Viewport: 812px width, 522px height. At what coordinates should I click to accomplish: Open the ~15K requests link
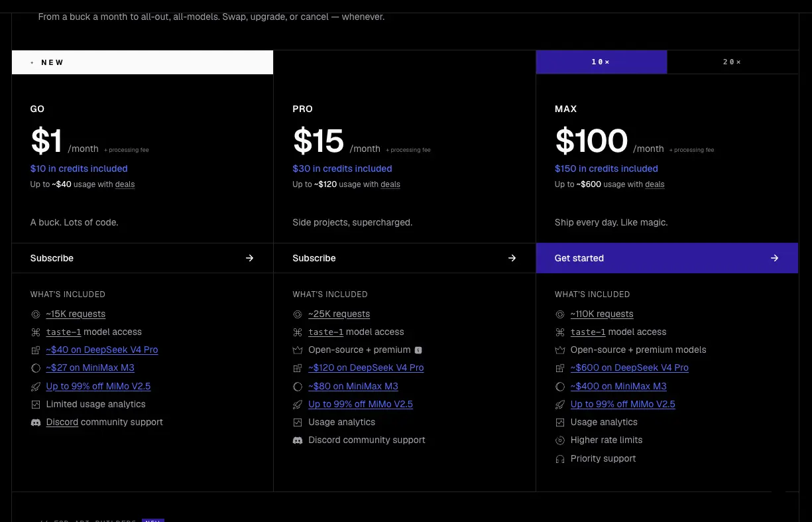[76, 314]
